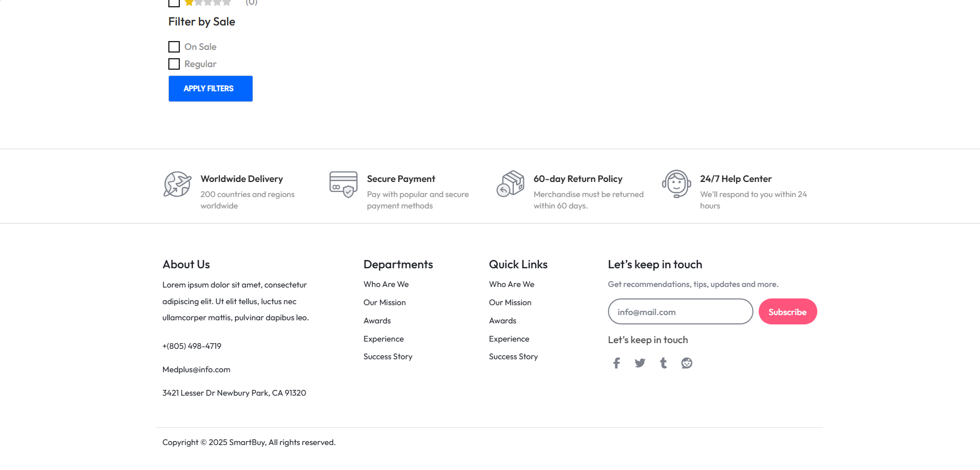Click the Worldwide Delivery globe icon
The image size is (980, 470).
point(177,185)
